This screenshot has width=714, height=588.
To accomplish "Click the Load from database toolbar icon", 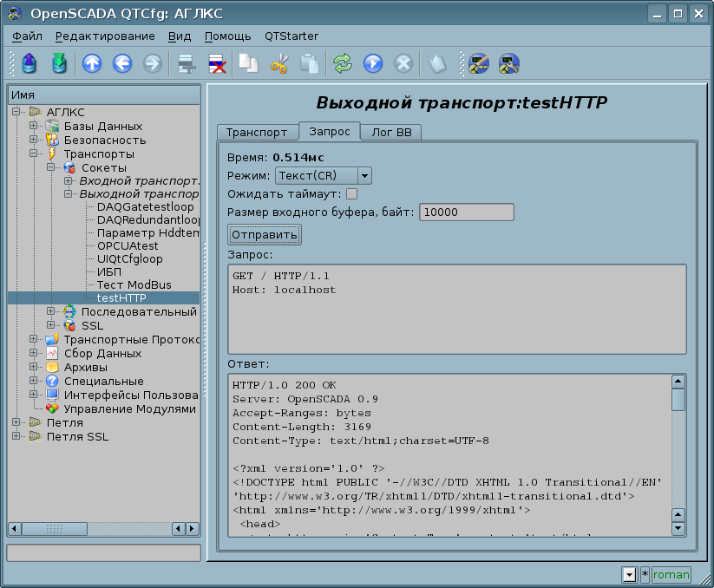I will click(x=29, y=63).
